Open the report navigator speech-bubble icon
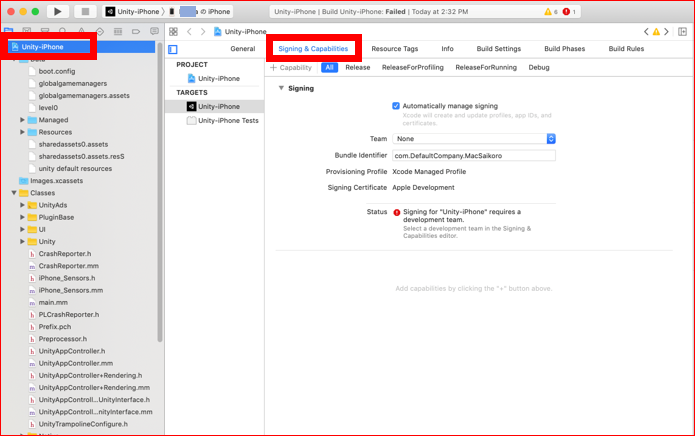 coord(154,31)
